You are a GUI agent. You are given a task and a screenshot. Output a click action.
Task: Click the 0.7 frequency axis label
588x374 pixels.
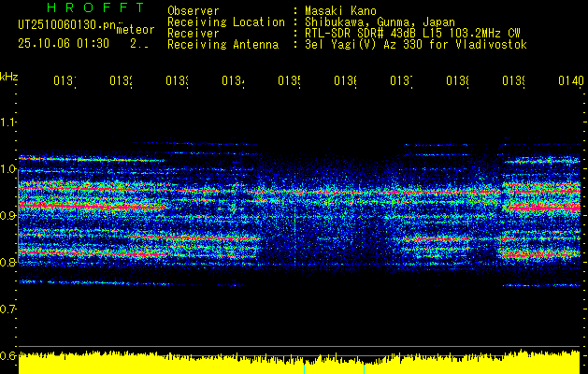(7, 309)
